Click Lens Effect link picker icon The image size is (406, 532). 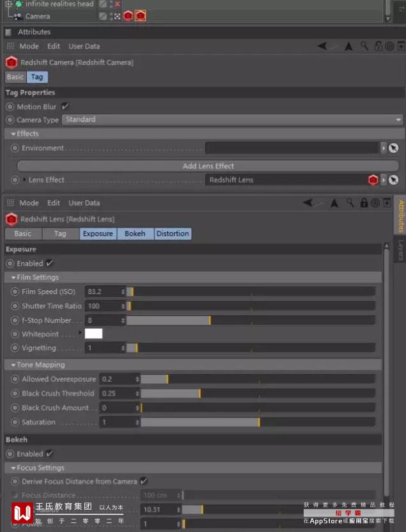click(393, 180)
